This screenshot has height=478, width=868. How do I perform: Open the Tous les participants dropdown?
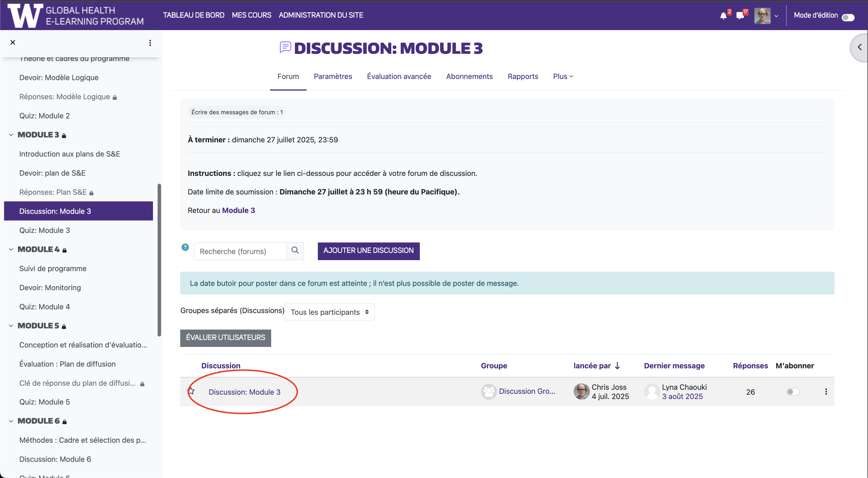(x=329, y=312)
